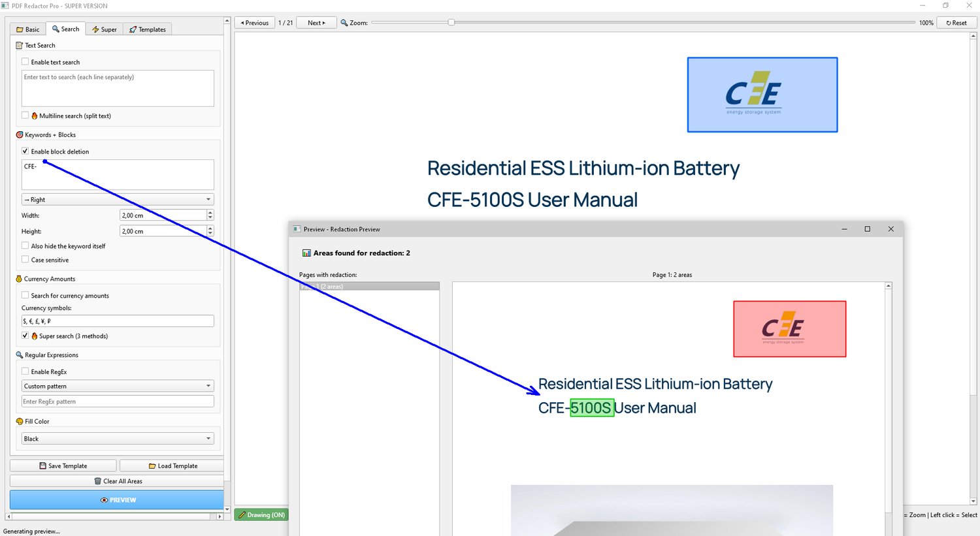Reset the zoom with Reset button
The image size is (980, 536).
pos(956,23)
